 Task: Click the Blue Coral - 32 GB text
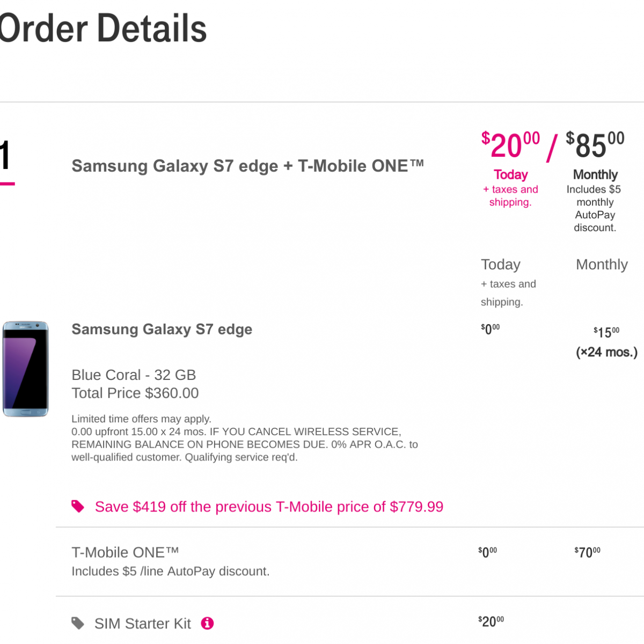click(x=134, y=375)
